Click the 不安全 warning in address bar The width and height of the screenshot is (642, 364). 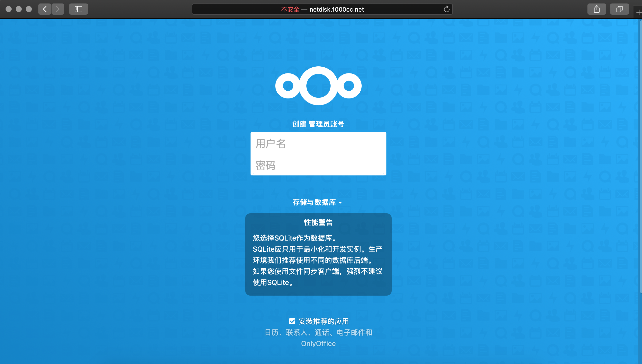[290, 10]
